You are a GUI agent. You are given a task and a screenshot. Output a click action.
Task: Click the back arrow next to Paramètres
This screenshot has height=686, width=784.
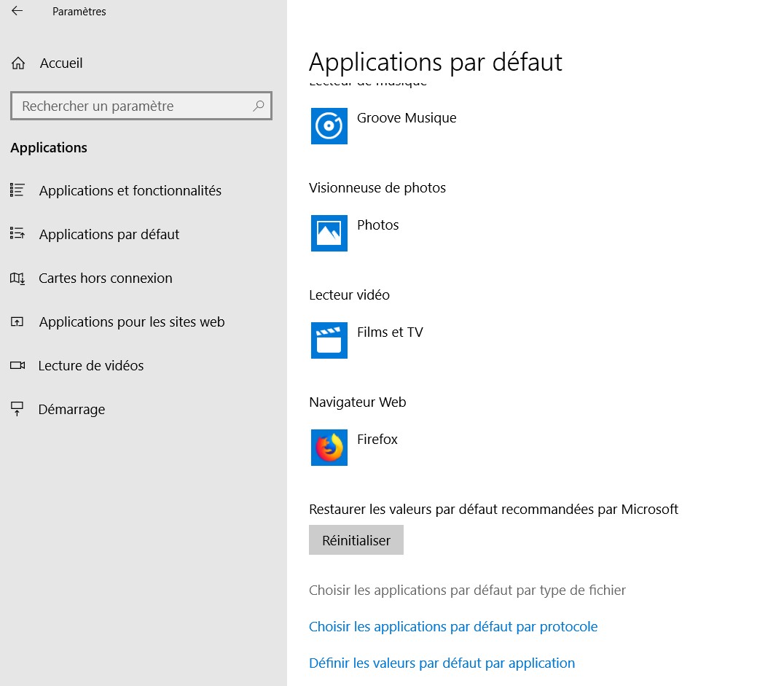click(x=17, y=12)
